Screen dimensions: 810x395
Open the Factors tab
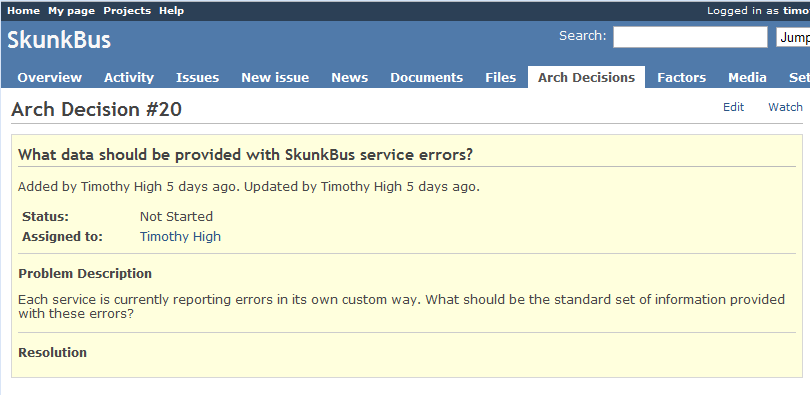click(681, 77)
